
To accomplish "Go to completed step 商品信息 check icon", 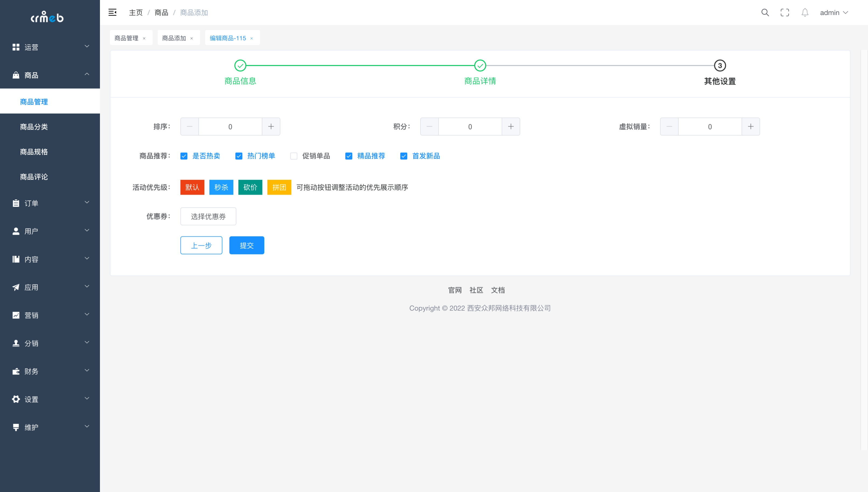I will coord(240,66).
